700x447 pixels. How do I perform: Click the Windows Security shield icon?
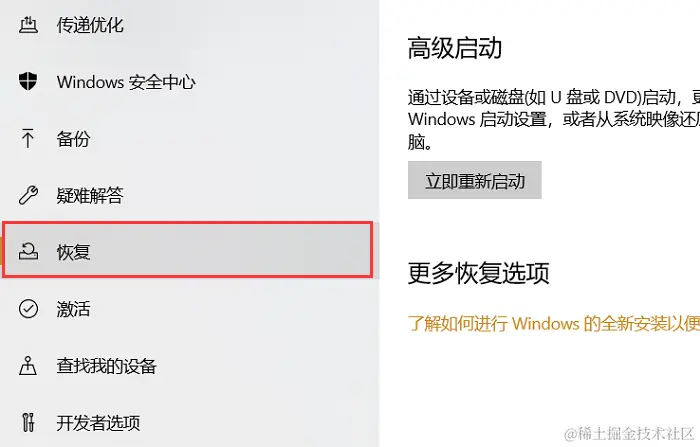pos(28,81)
